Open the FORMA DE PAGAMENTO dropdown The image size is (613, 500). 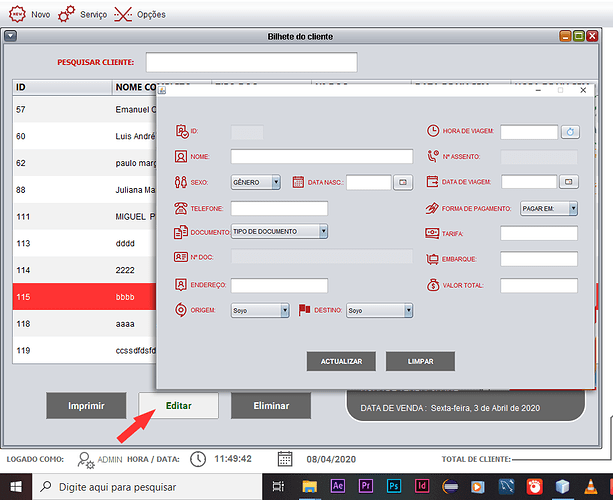549,208
